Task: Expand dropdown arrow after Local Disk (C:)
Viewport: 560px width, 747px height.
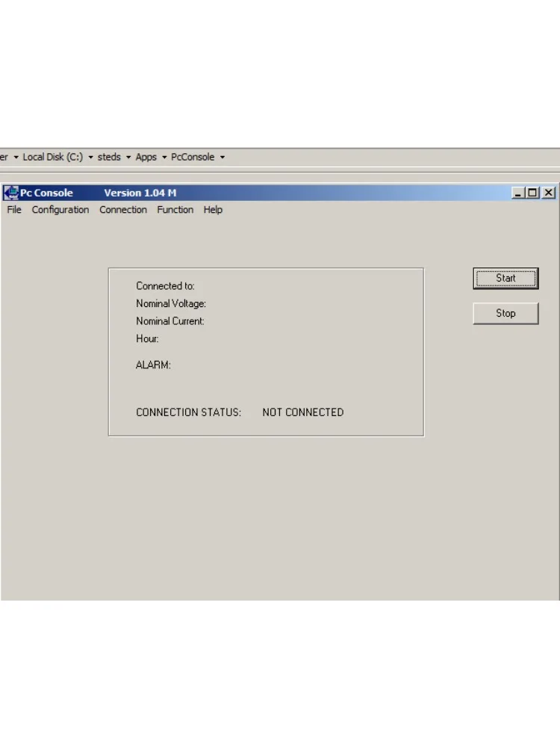Action: point(90,157)
